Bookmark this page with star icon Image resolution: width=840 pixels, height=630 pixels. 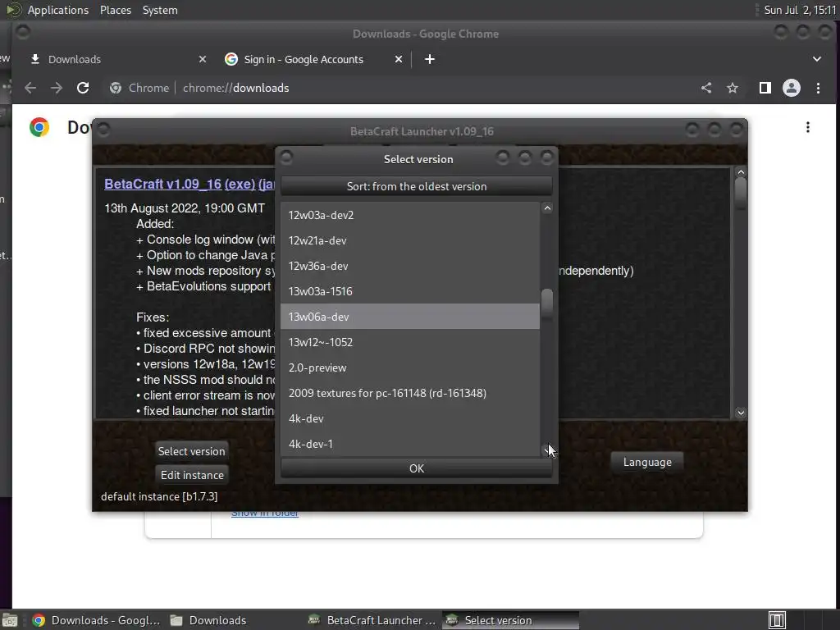click(733, 88)
